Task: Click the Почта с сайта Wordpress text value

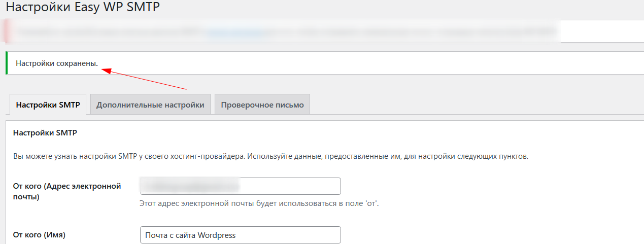Action: (x=190, y=235)
